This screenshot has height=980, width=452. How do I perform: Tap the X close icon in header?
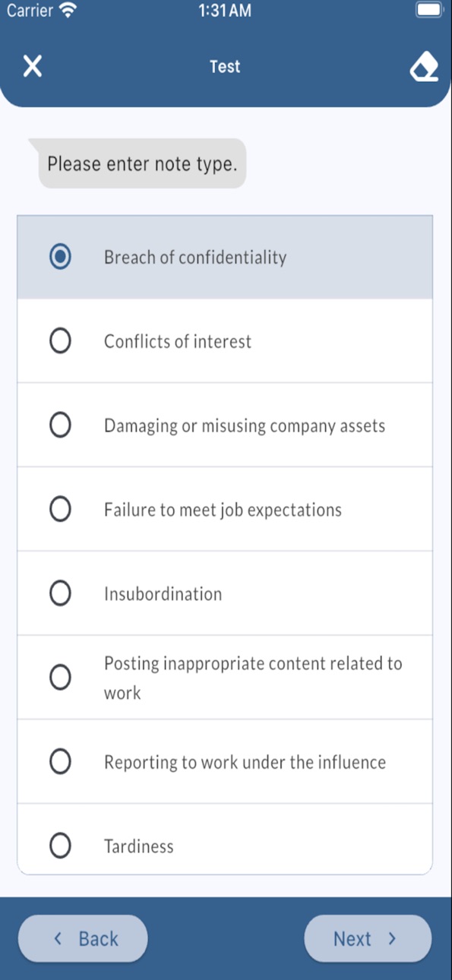click(x=32, y=66)
